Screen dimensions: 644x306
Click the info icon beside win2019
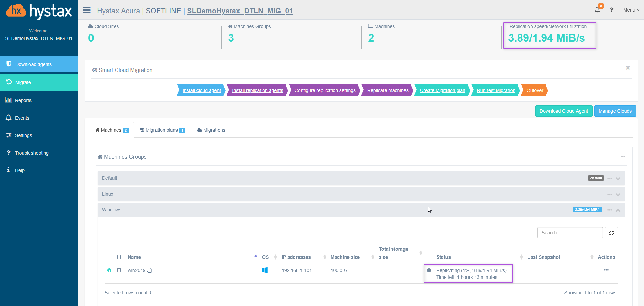109,270
